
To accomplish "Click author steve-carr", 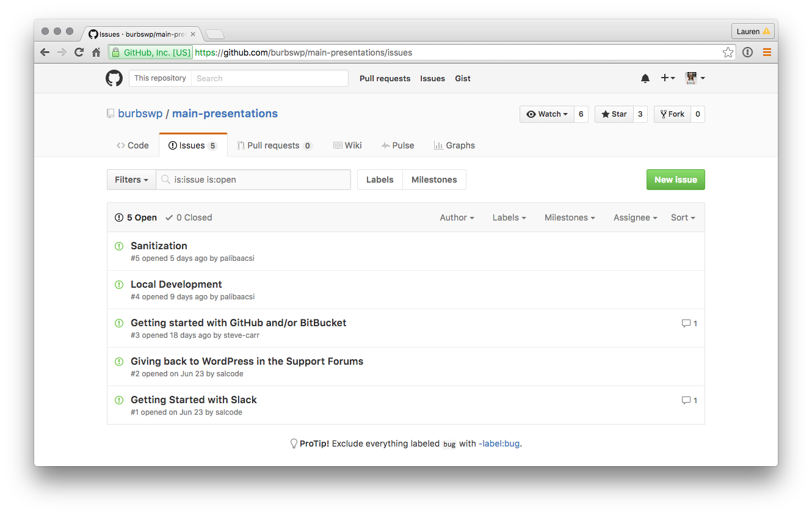I will click(241, 335).
